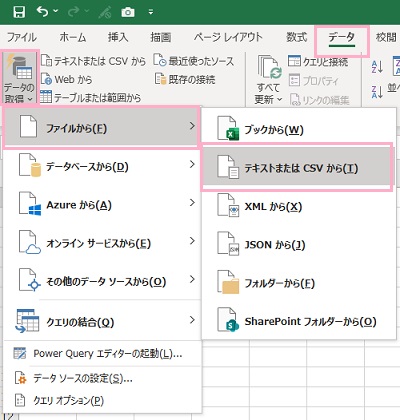Expand the オンライン サービスから submenu chevron
Viewport: 400px width, 420px height.
(x=192, y=241)
